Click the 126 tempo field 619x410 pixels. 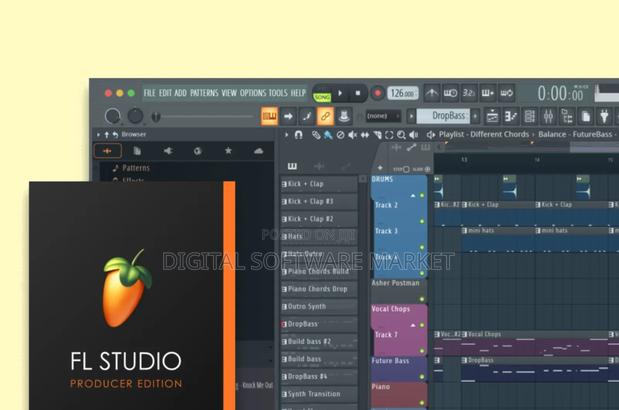point(402,94)
